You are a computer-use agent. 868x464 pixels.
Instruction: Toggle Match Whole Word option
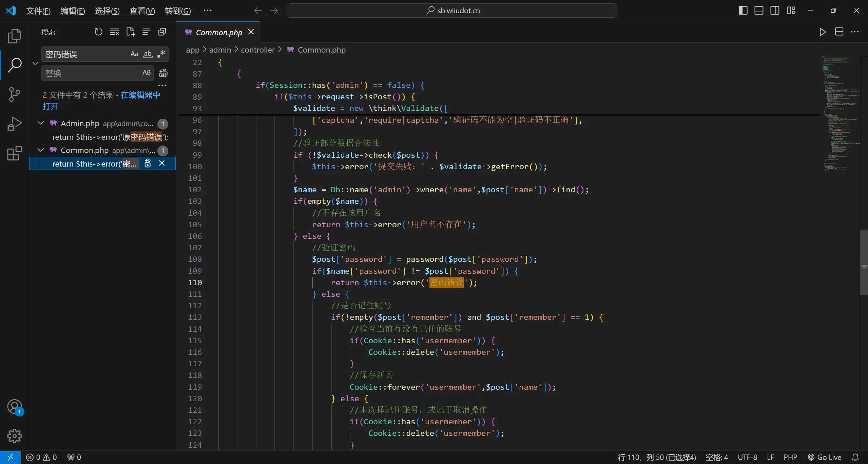pos(148,54)
